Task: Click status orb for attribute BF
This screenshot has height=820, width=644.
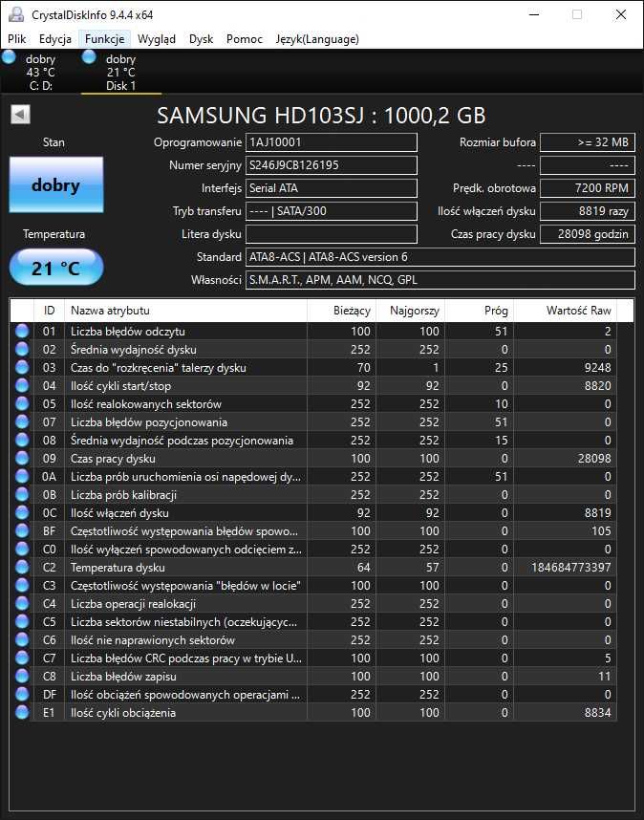Action: (22, 530)
